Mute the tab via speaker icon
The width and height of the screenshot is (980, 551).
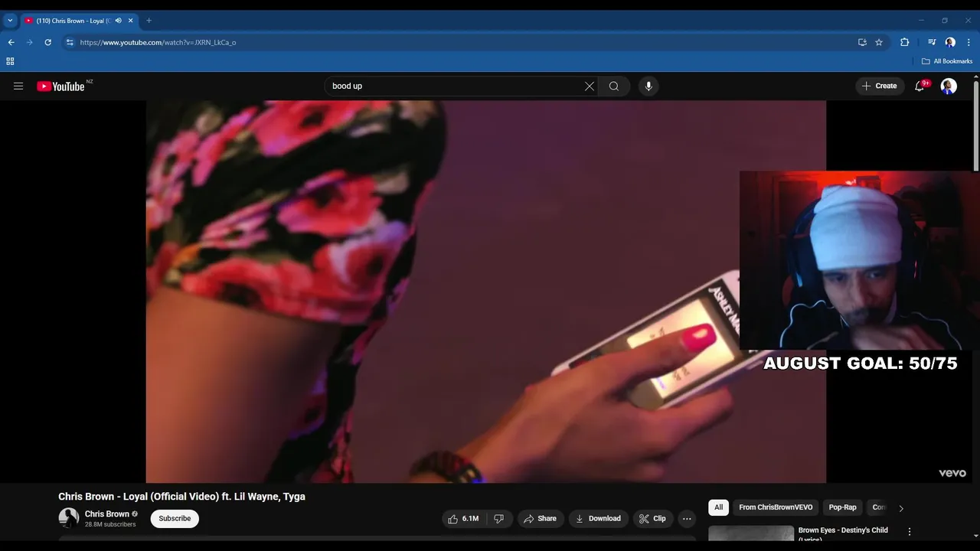[x=118, y=21]
